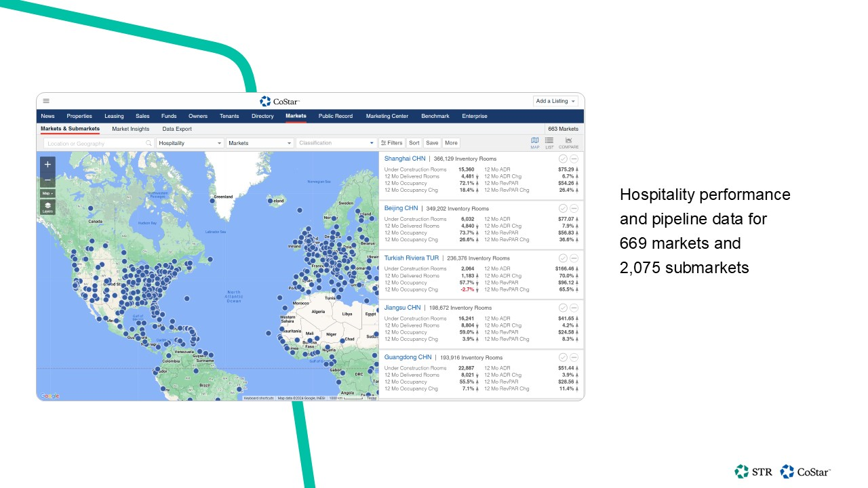
Task: Toggle checkmark for Beijing CHN
Action: [563, 208]
